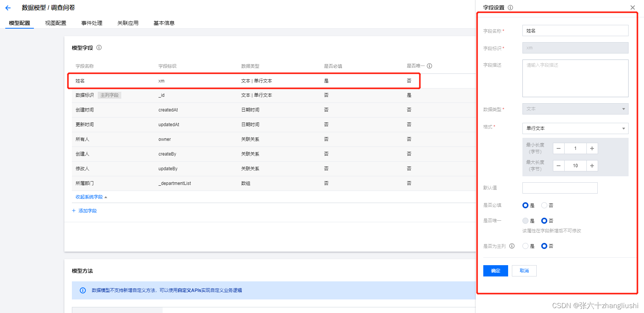Select 否 for 是否唯一

[x=544, y=221]
